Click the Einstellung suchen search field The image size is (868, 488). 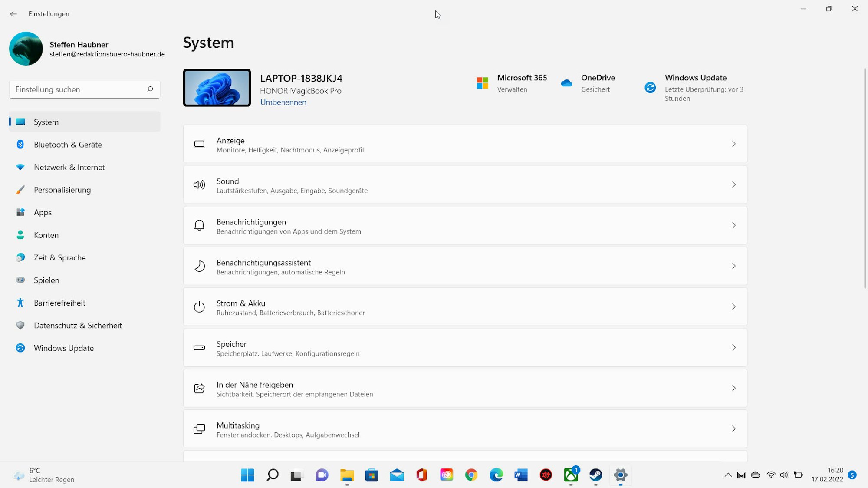pyautogui.click(x=84, y=89)
